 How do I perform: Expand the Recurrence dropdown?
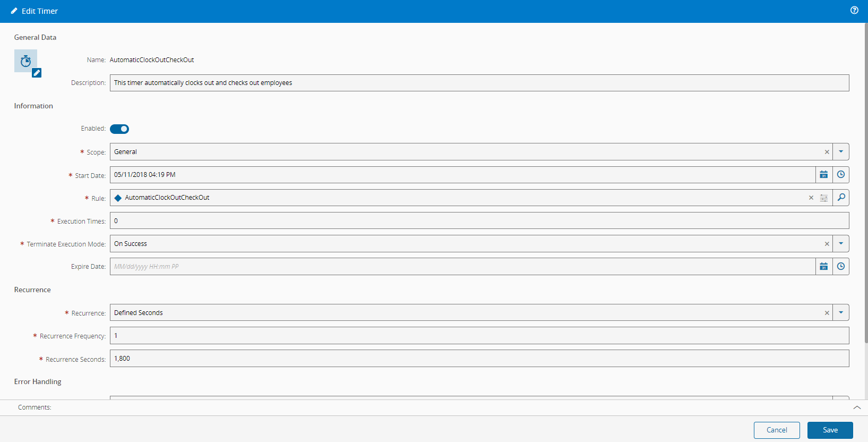tap(841, 312)
